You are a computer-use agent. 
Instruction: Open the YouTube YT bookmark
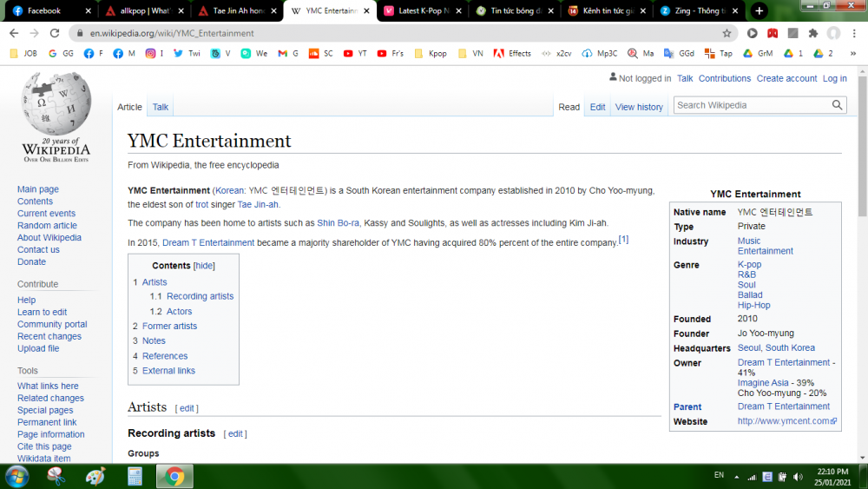point(355,53)
